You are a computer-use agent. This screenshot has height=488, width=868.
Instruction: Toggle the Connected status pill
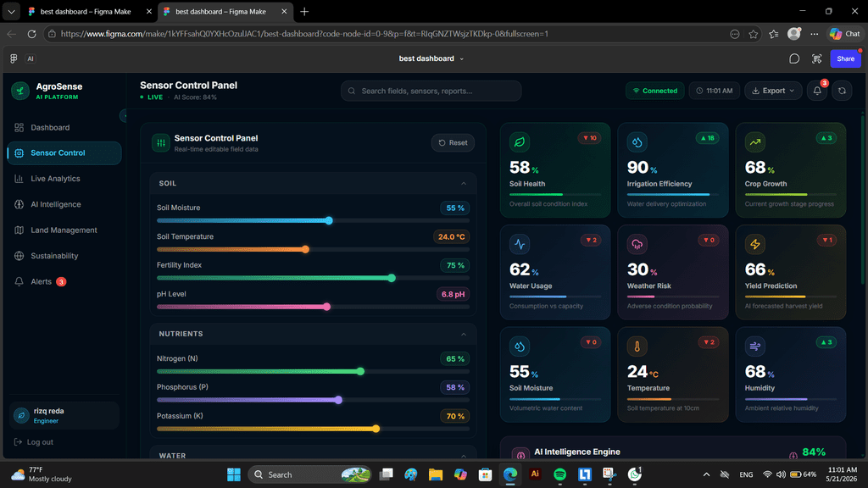[x=655, y=91]
